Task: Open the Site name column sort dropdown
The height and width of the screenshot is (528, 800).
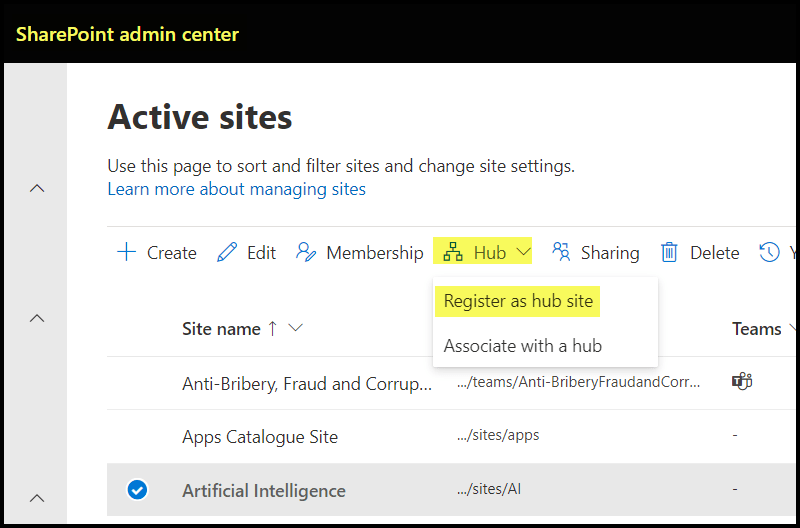Action: click(x=295, y=329)
